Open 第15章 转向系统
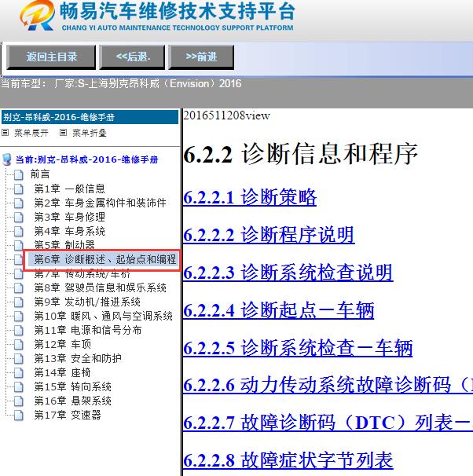This screenshot has height=476, width=473. 72,386
